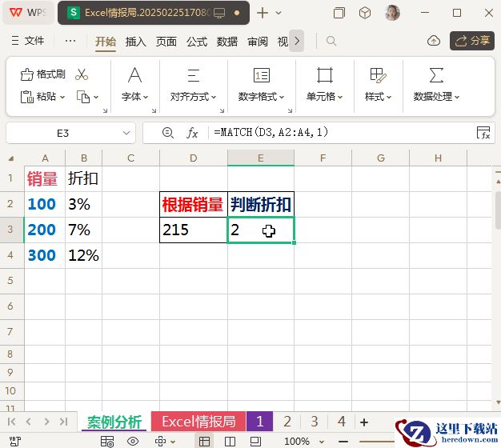
Task: Open the user profile avatar
Action: 392,13
